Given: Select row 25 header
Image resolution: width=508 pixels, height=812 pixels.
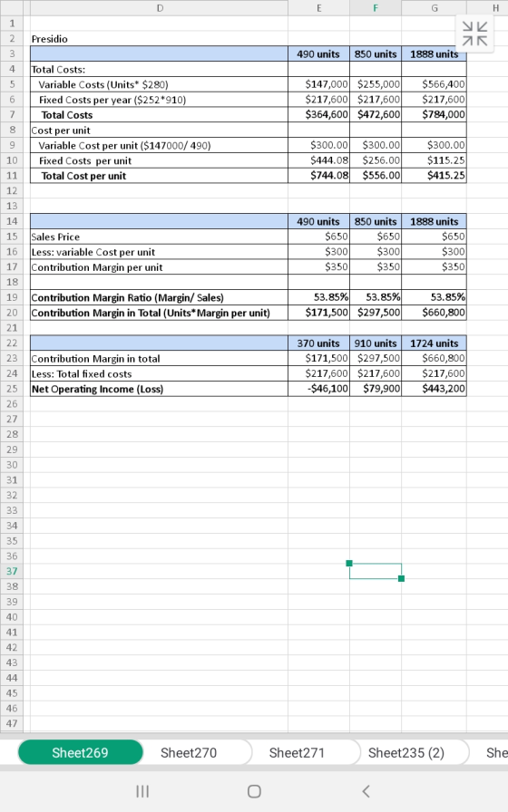Looking at the screenshot, I should coord(12,389).
